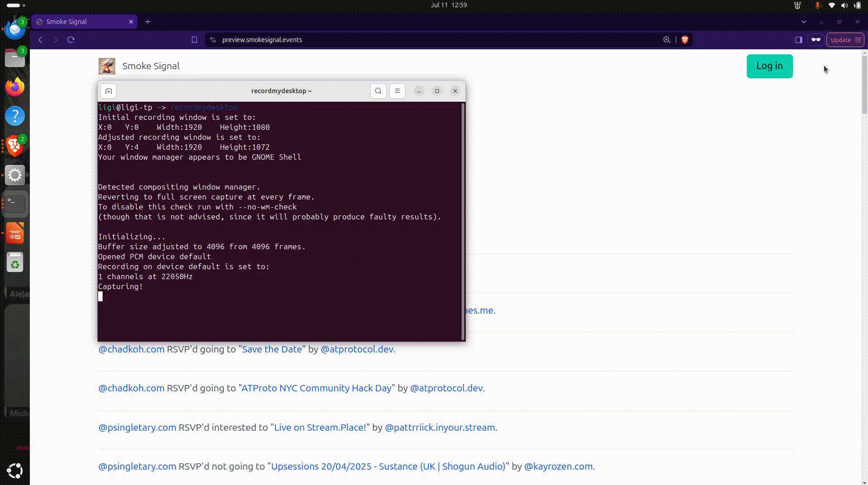Open Brave's hamburger menu beside Update
The height and width of the screenshot is (485, 868).
(x=858, y=40)
